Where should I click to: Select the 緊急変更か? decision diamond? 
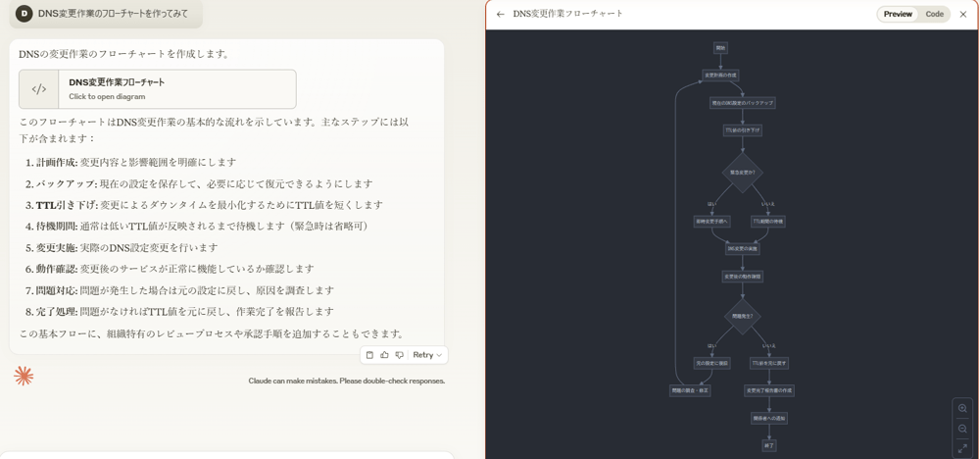point(743,173)
